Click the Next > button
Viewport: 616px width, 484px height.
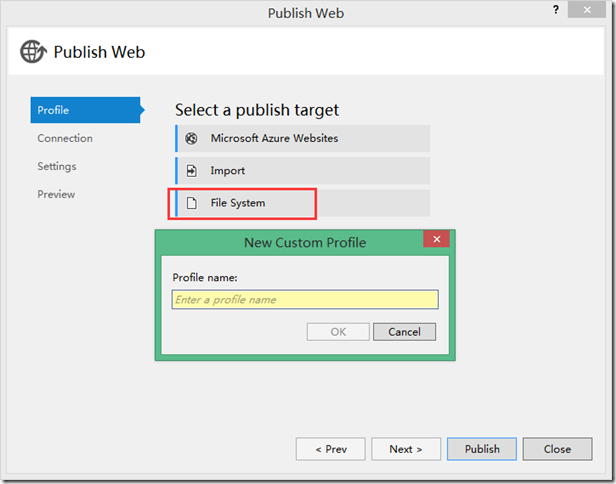click(x=405, y=449)
